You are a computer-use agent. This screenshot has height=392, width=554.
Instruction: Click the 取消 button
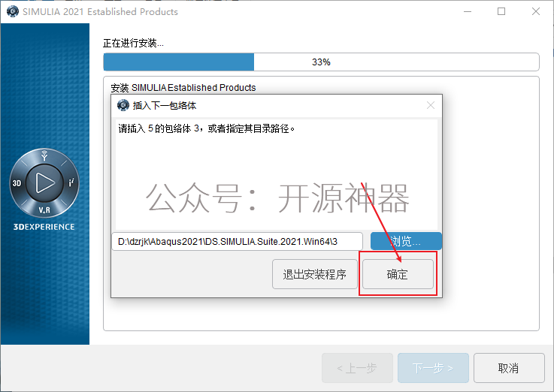[509, 368]
